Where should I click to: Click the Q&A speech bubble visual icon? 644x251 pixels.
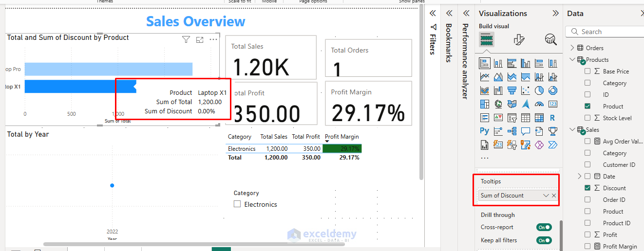tap(526, 131)
